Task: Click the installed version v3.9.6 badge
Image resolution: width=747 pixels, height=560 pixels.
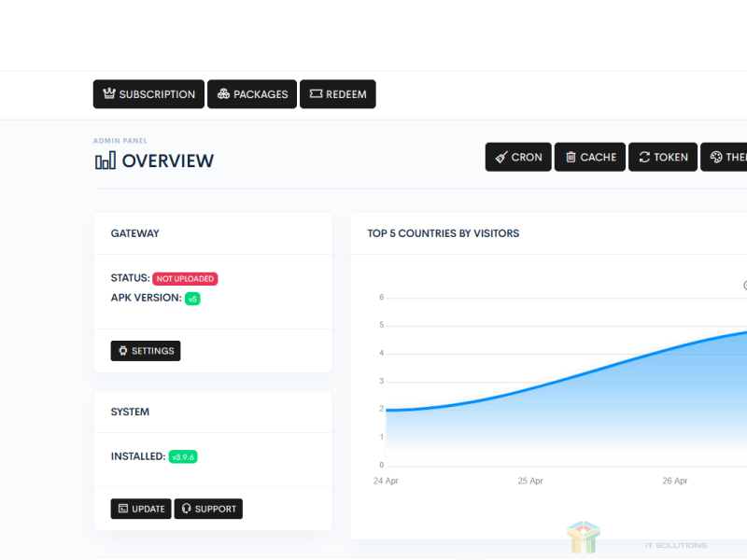Action: pyautogui.click(x=182, y=456)
